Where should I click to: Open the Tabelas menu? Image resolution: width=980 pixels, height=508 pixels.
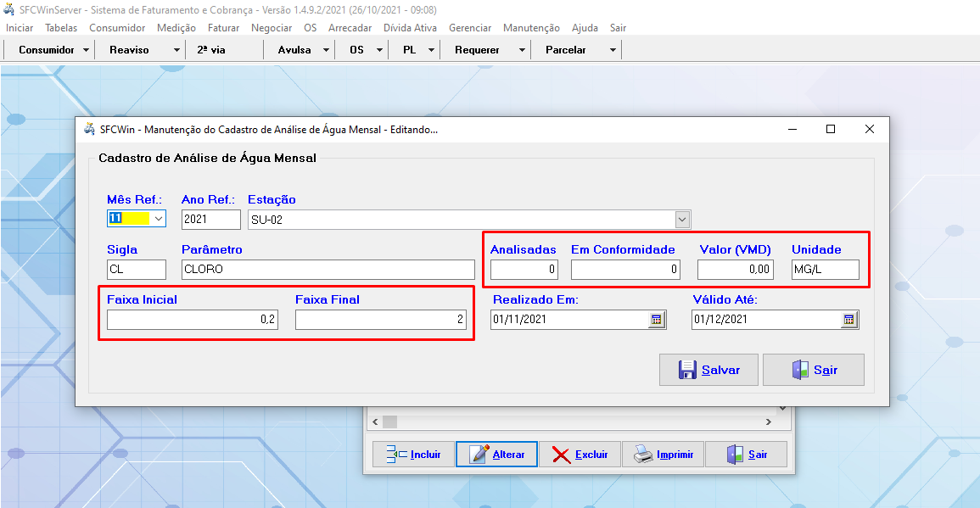tap(61, 28)
